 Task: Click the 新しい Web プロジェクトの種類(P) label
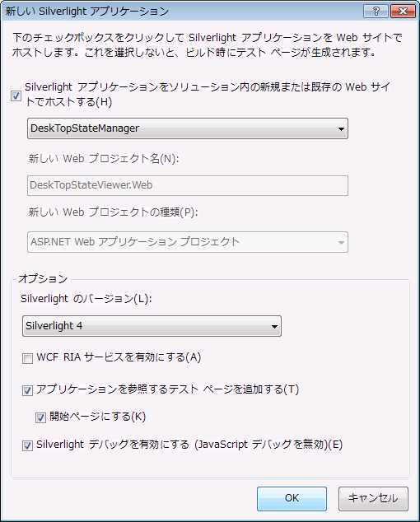pos(114,212)
